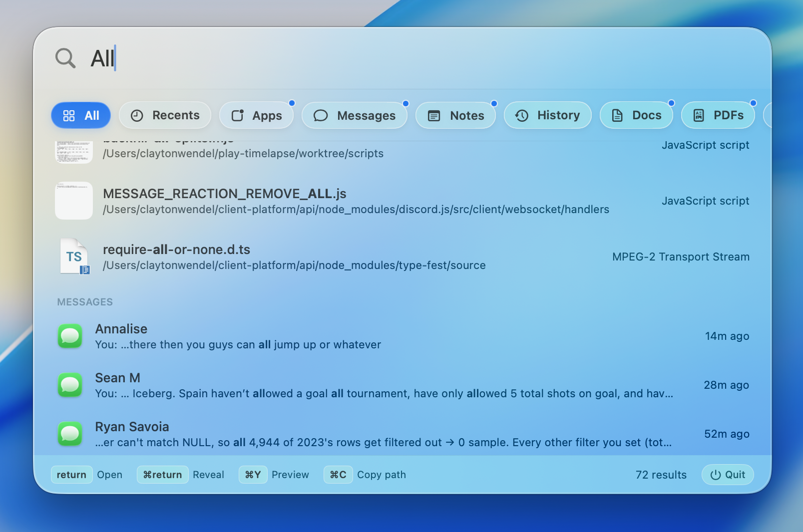This screenshot has height=532, width=803.
Task: Click the "72 results" count
Action: tap(661, 475)
